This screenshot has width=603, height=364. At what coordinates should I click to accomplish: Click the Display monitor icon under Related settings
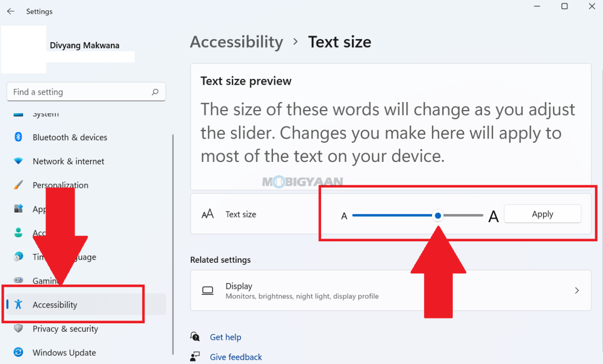(207, 290)
